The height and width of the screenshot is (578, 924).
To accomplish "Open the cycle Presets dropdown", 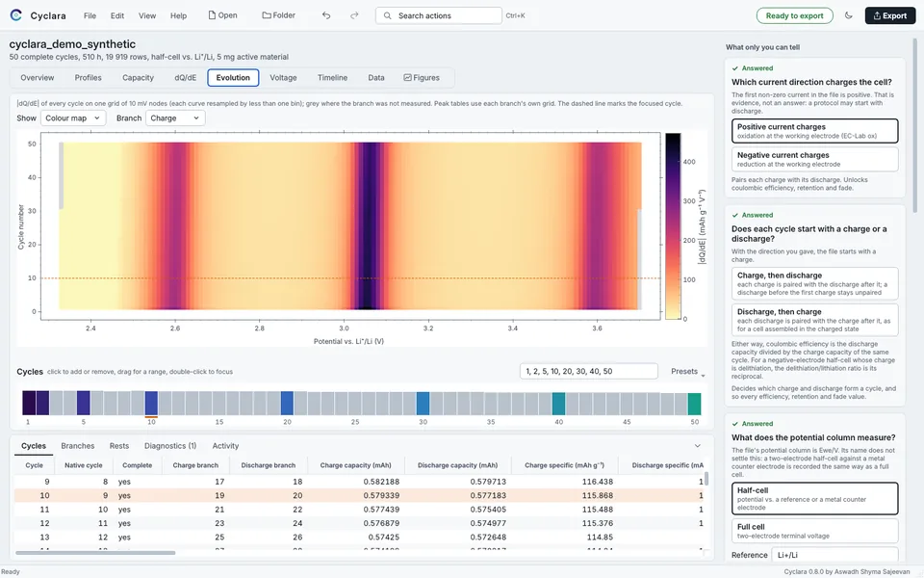I will point(687,372).
